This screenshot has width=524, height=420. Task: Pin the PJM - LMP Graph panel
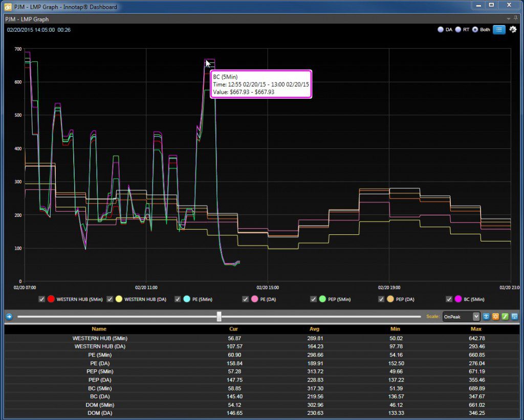coord(516,18)
